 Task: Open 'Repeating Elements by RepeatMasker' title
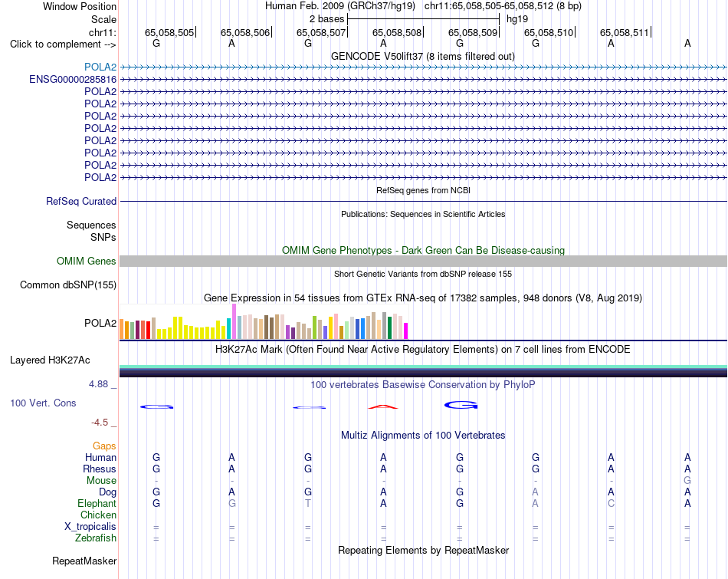coord(424,550)
